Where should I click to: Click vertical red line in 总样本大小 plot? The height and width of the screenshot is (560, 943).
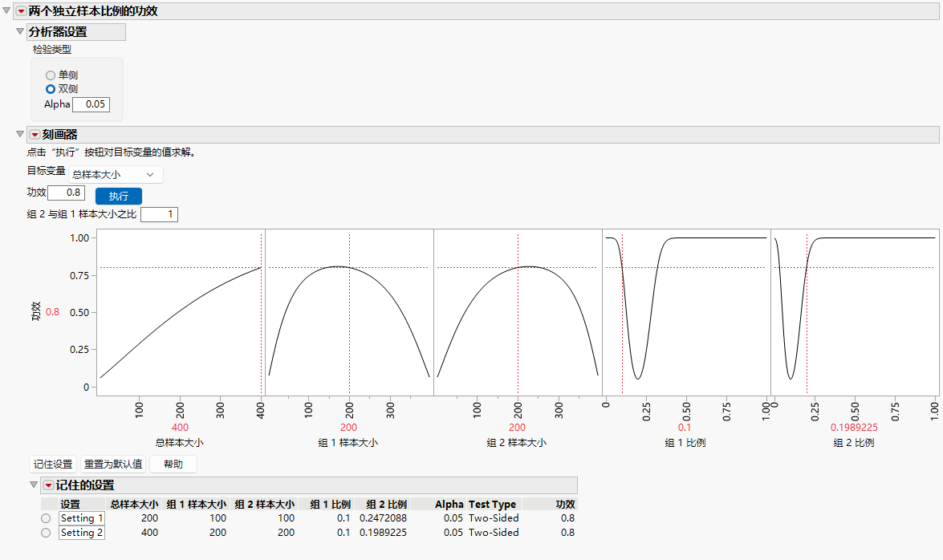click(x=261, y=312)
